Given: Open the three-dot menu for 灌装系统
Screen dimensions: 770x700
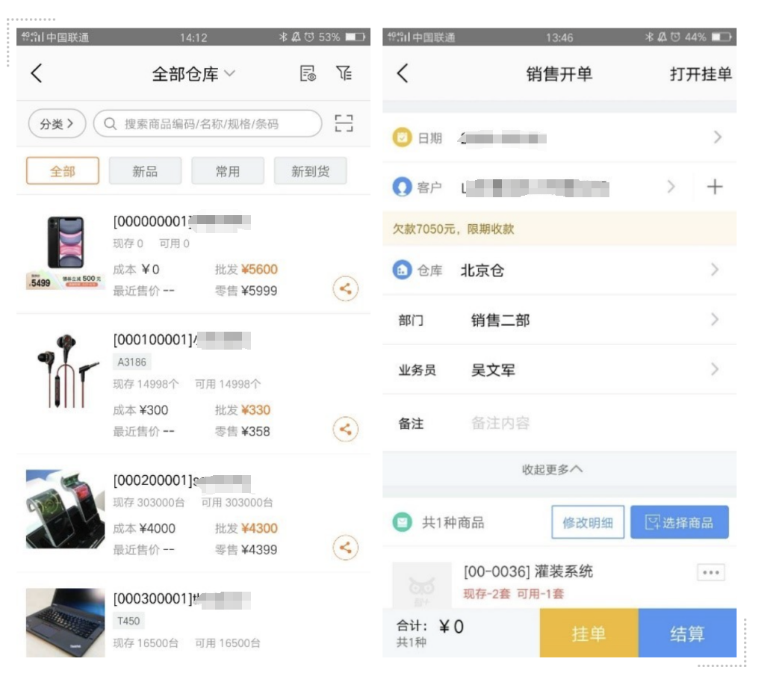Looking at the screenshot, I should point(710,572).
